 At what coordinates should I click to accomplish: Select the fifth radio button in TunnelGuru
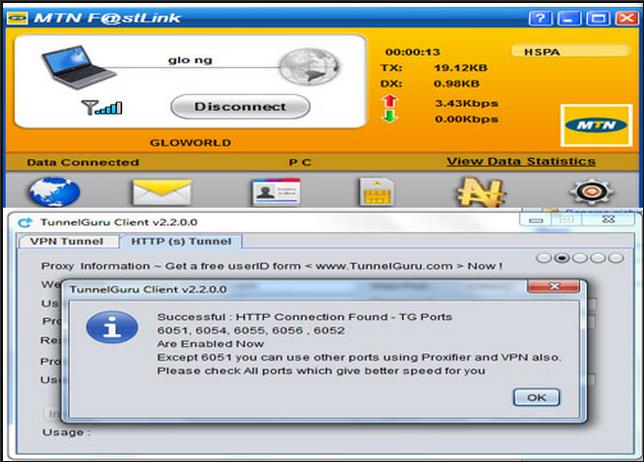pos(616,258)
